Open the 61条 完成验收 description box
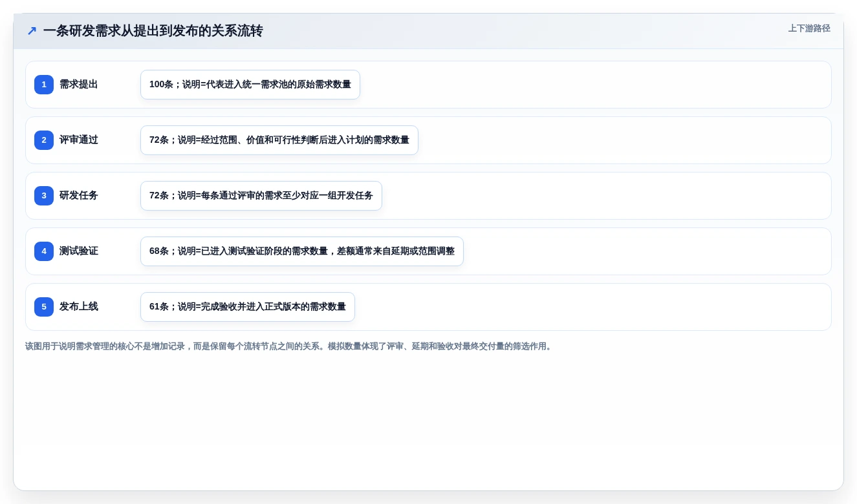This screenshot has height=504, width=857. click(248, 307)
